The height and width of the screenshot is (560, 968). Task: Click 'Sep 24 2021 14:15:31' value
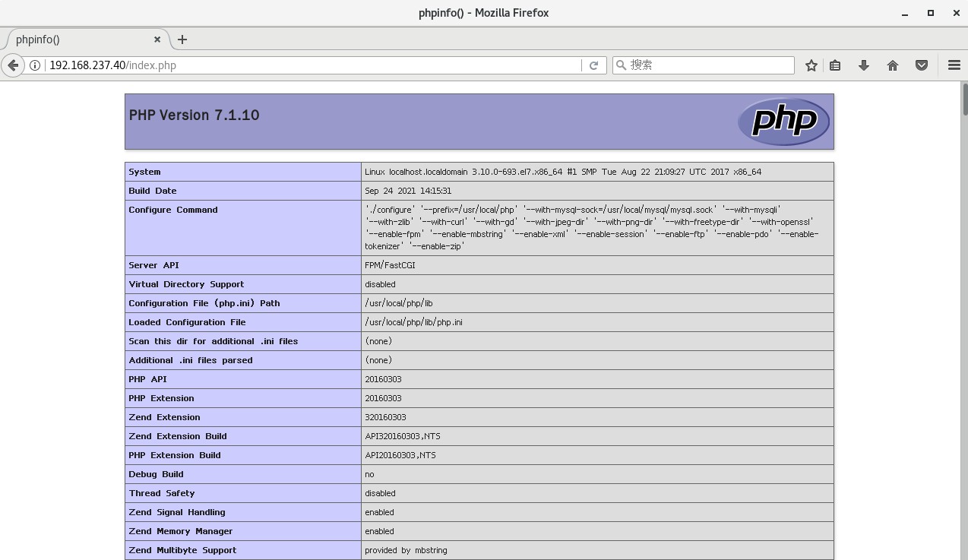tap(408, 191)
